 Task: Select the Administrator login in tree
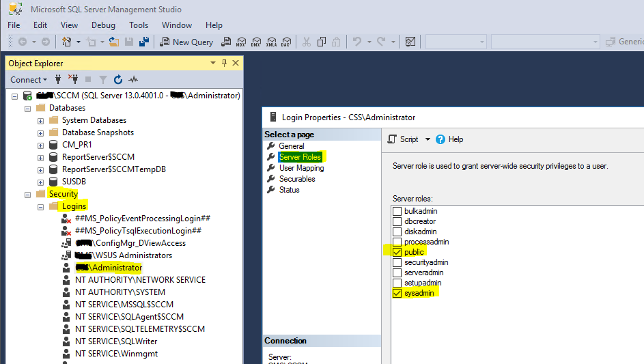[109, 268]
